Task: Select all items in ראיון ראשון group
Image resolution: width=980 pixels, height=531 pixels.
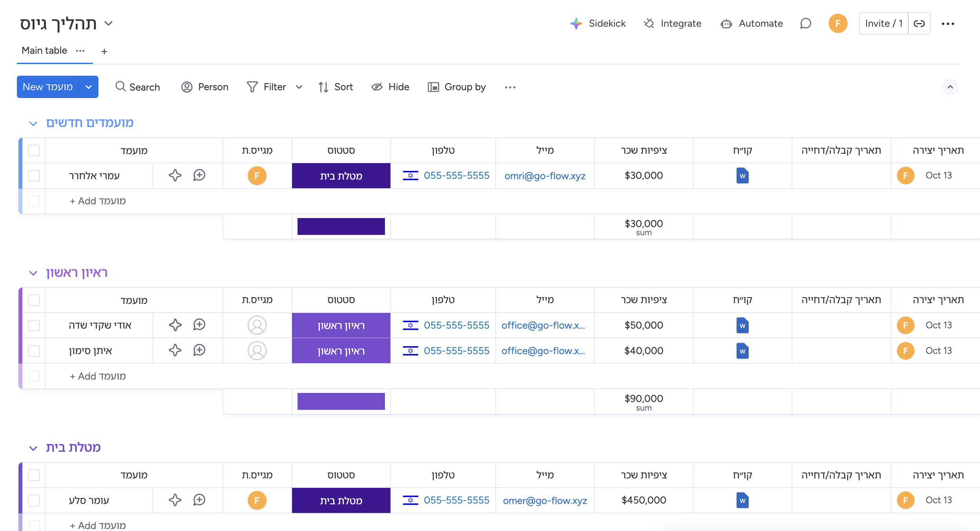Action: (x=34, y=300)
